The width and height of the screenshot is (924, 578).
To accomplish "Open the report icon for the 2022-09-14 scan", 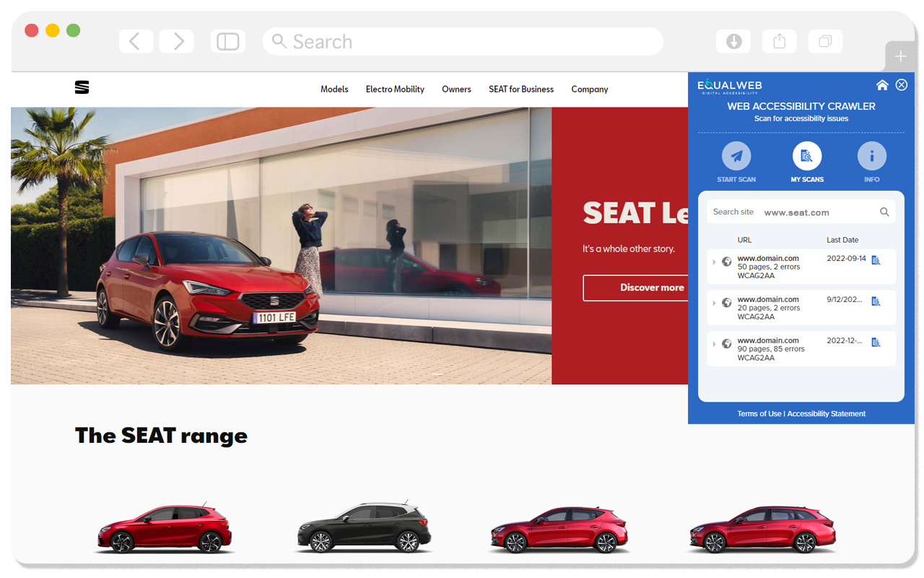I will (876, 260).
